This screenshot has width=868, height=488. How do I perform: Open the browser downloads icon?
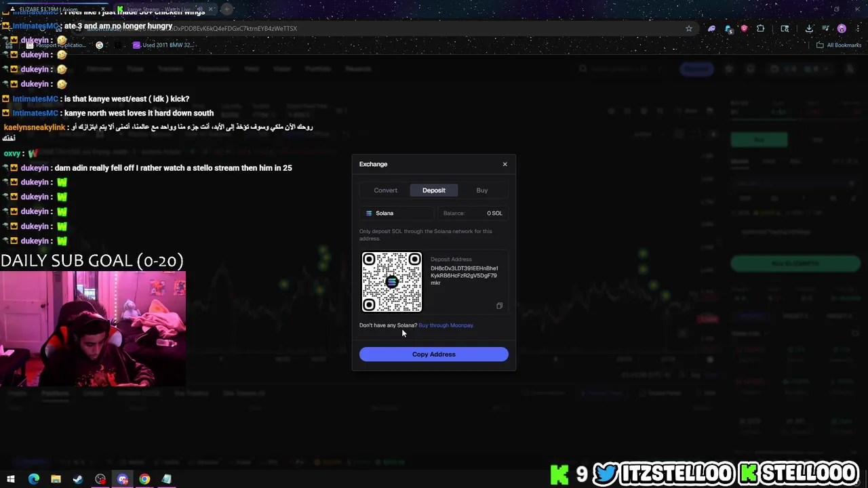809,28
